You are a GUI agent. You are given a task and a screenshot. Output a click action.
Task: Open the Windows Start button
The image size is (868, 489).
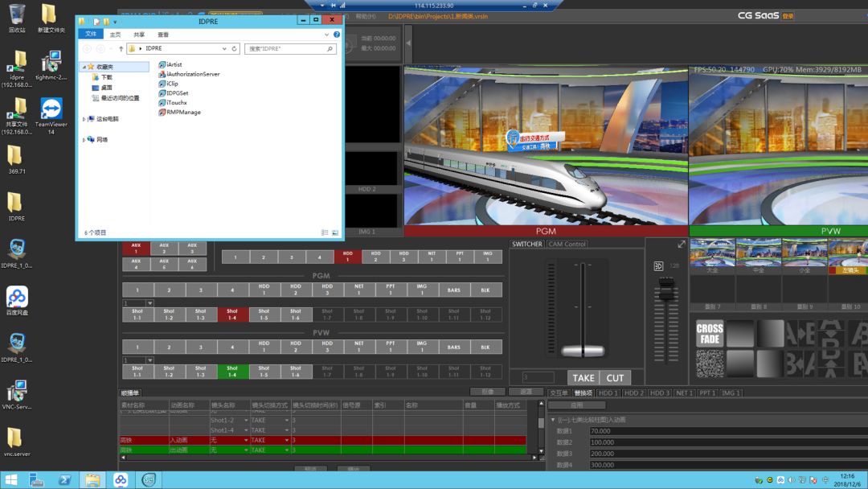[11, 480]
